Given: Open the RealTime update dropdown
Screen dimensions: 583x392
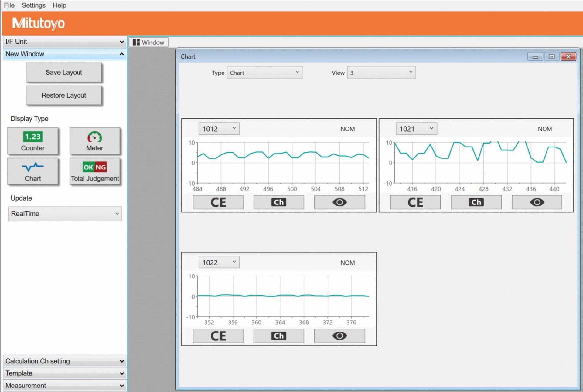Looking at the screenshot, I should click(x=65, y=214).
